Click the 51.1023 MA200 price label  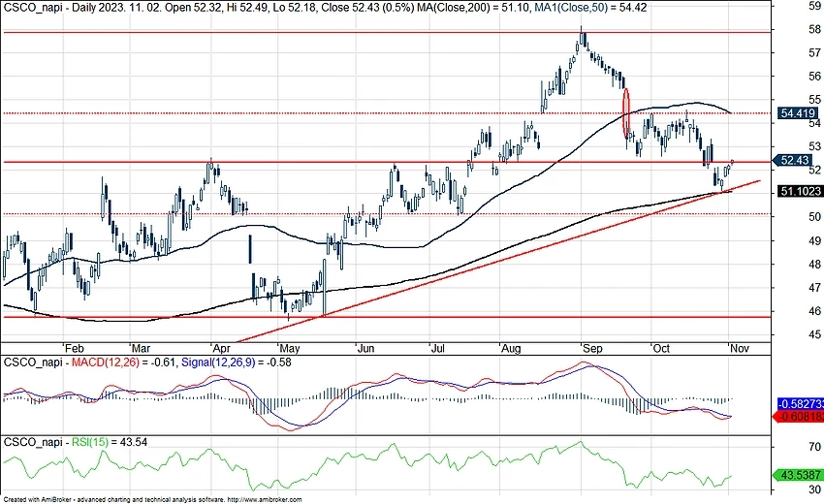coord(800,191)
